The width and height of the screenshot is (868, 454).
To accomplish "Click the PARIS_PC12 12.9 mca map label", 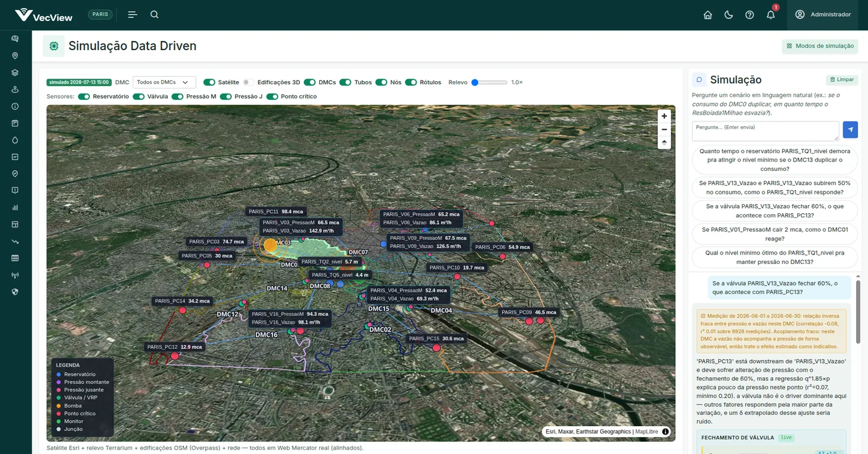I will pyautogui.click(x=175, y=347).
